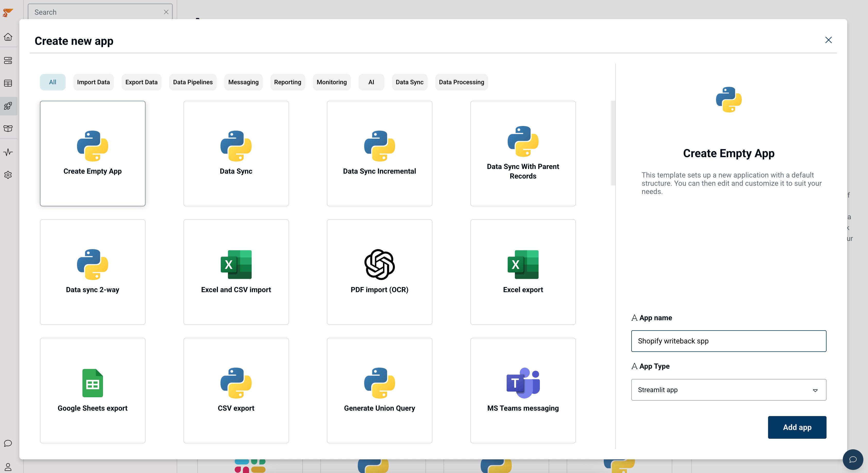
Task: Filter templates by Data Sync category
Action: pos(409,82)
